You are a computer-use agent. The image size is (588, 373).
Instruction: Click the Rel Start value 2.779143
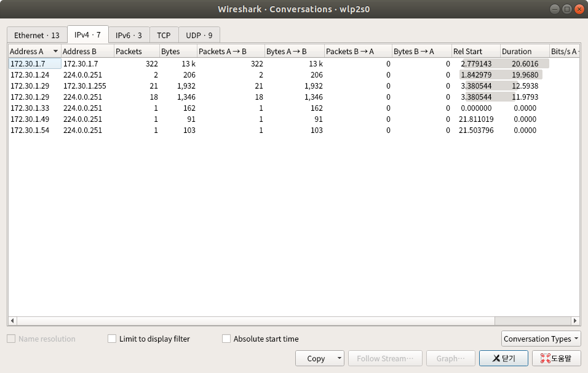click(x=476, y=64)
